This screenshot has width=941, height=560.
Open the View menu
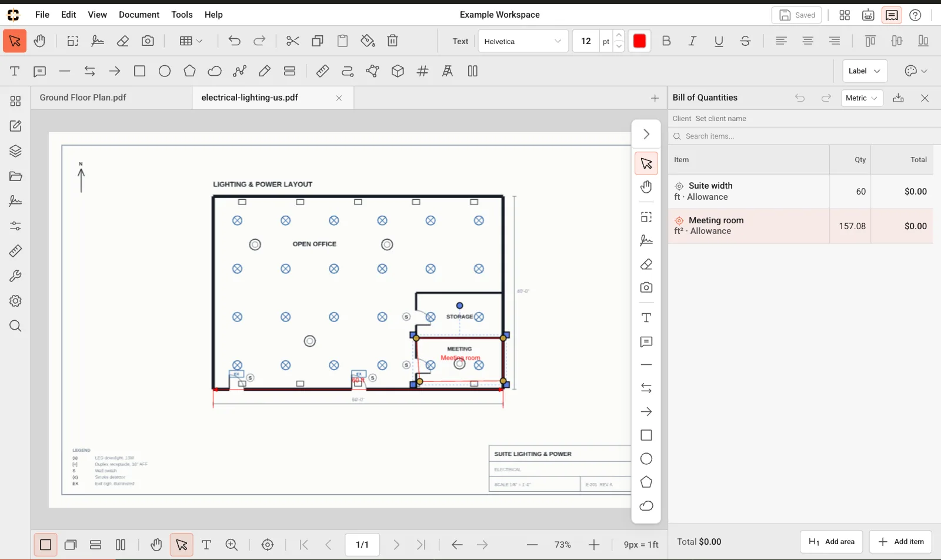click(97, 15)
